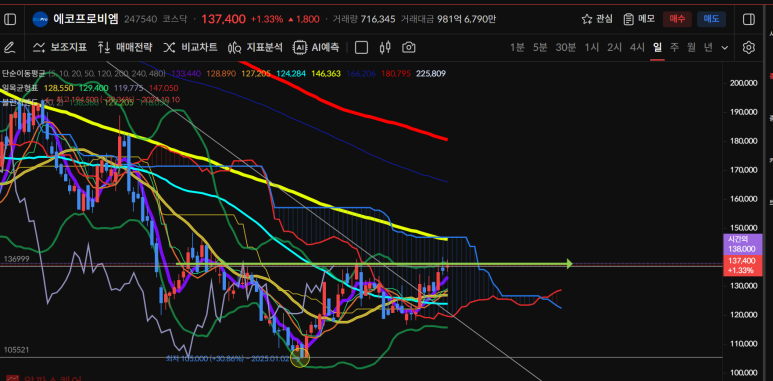Click current price 137,400 in header
Image resolution: width=773 pixels, height=381 pixels.
[223, 19]
